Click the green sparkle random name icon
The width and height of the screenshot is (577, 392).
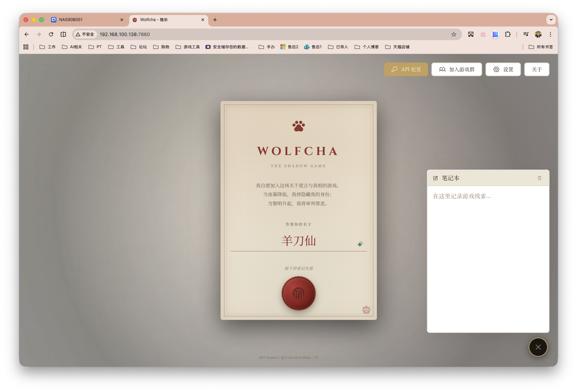point(360,244)
